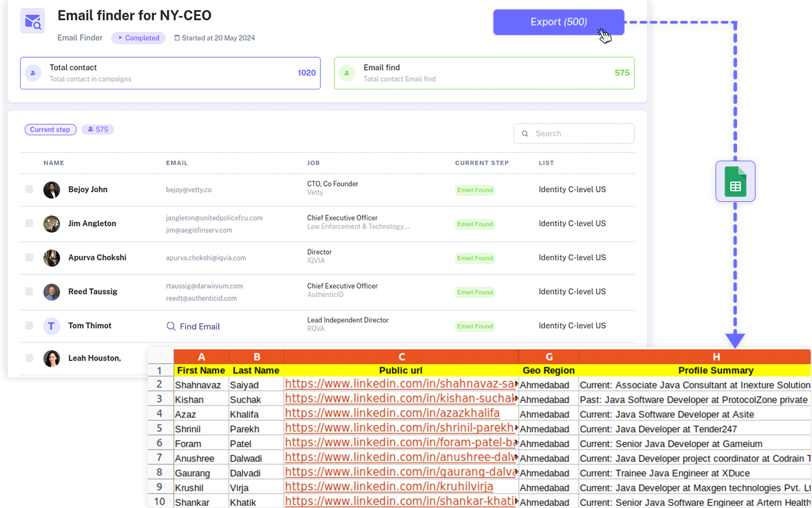Tick the checkbox for Leah Houston
The width and height of the screenshot is (812, 508).
29,358
